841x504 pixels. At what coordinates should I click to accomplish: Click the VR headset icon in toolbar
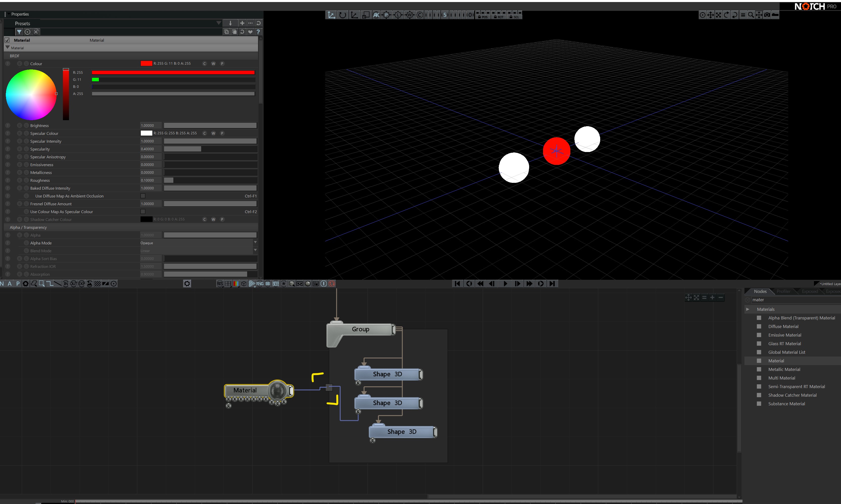tap(300, 284)
